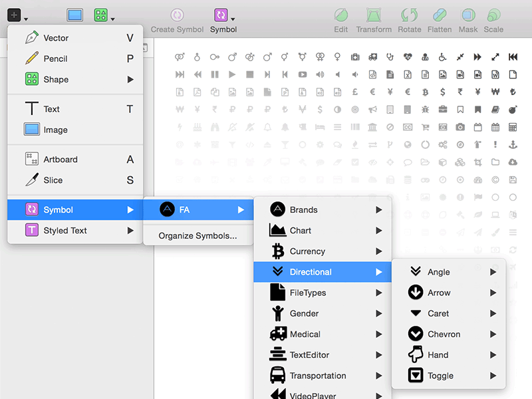Select the YouTube play symbol in the grid

coord(303,75)
